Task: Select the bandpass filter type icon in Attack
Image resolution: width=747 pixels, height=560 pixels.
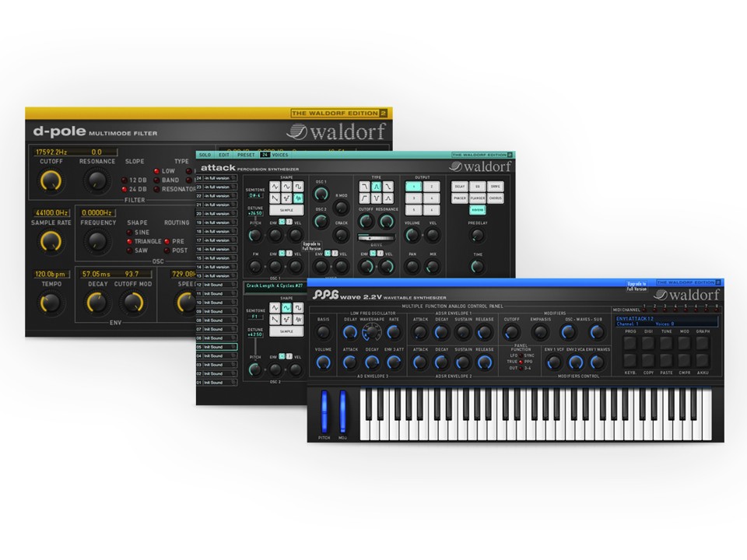Action: (377, 186)
